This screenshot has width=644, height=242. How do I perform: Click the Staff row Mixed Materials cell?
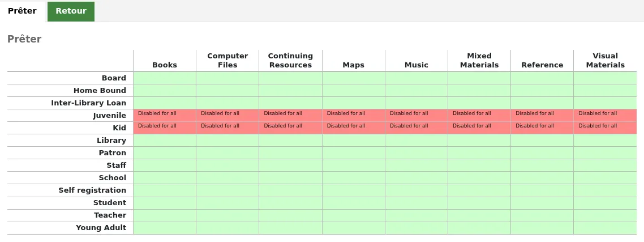479,165
